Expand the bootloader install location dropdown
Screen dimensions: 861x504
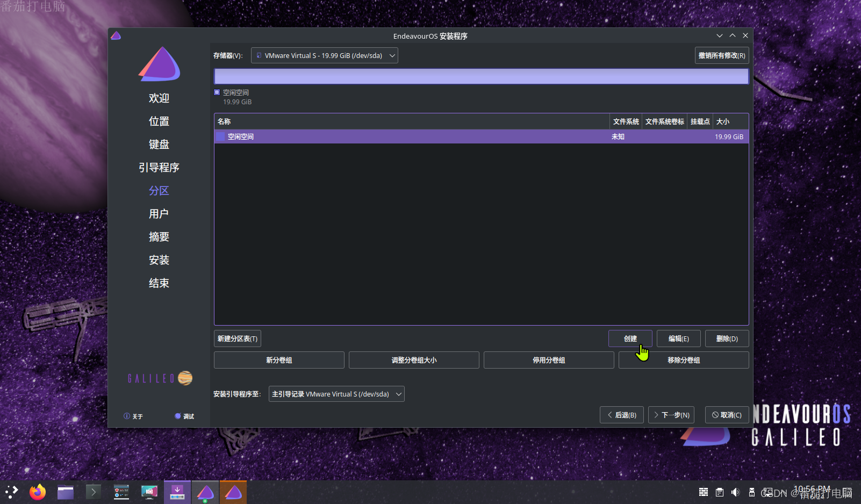336,394
